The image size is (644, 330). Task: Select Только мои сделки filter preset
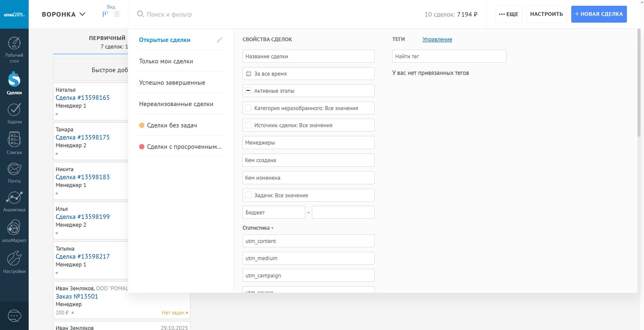(x=166, y=61)
